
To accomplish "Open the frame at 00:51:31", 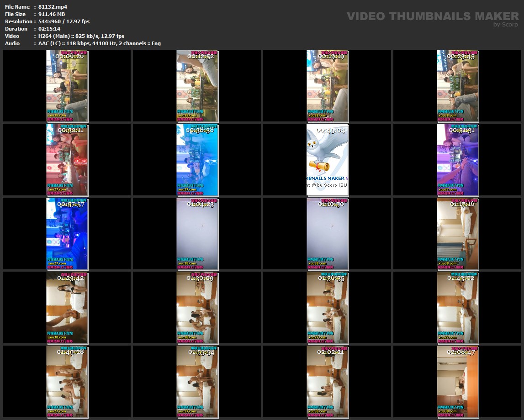I will [x=458, y=160].
